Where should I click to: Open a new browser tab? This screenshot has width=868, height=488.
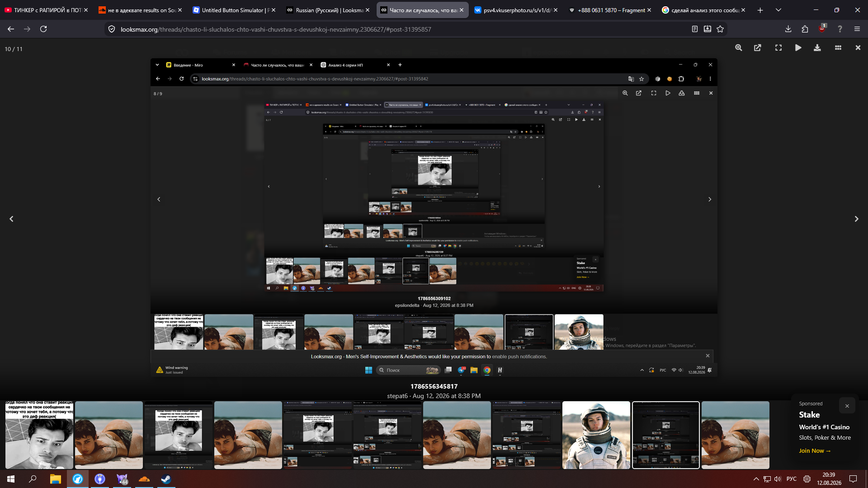tap(760, 10)
